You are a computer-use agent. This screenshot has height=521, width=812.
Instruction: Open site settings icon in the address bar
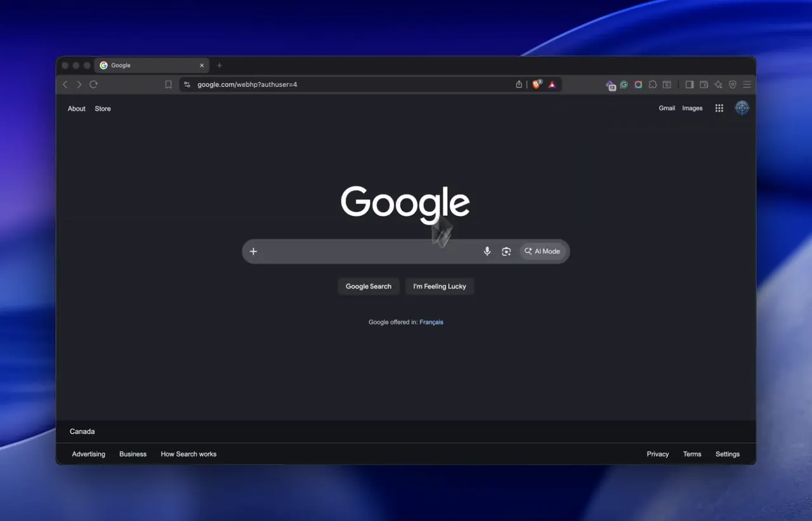point(187,84)
